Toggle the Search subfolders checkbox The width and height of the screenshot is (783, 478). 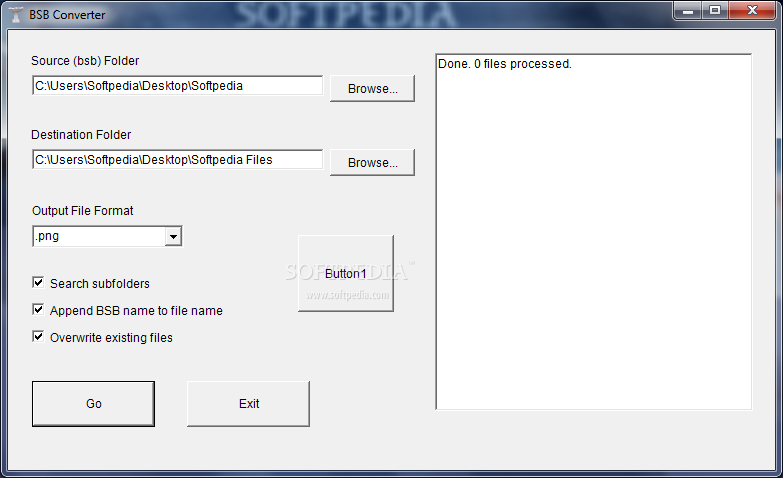click(x=38, y=283)
